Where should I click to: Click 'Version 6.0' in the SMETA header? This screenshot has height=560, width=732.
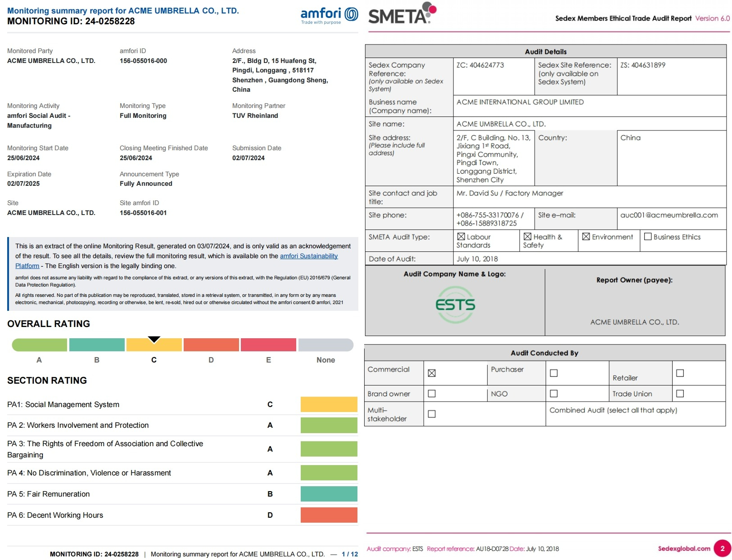click(712, 18)
